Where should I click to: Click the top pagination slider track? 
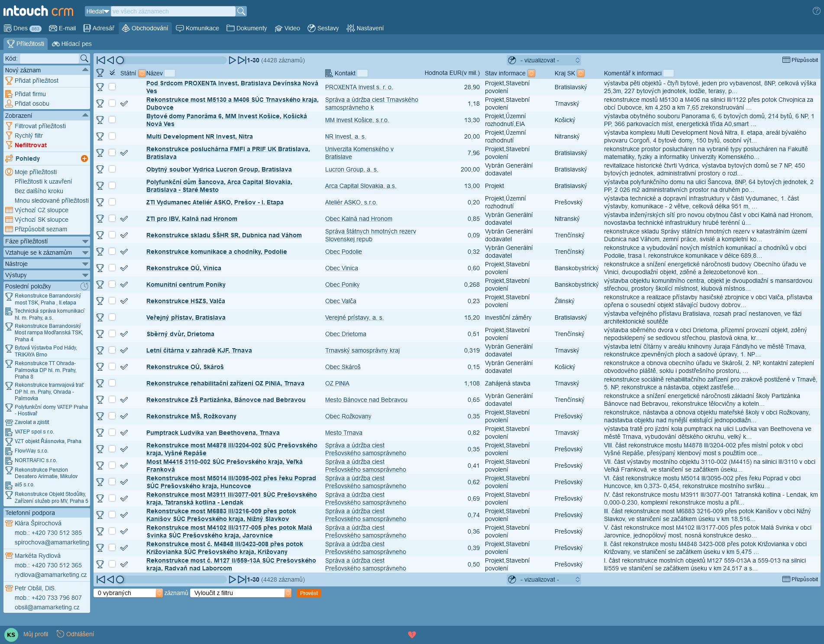pyautogui.click(x=173, y=60)
